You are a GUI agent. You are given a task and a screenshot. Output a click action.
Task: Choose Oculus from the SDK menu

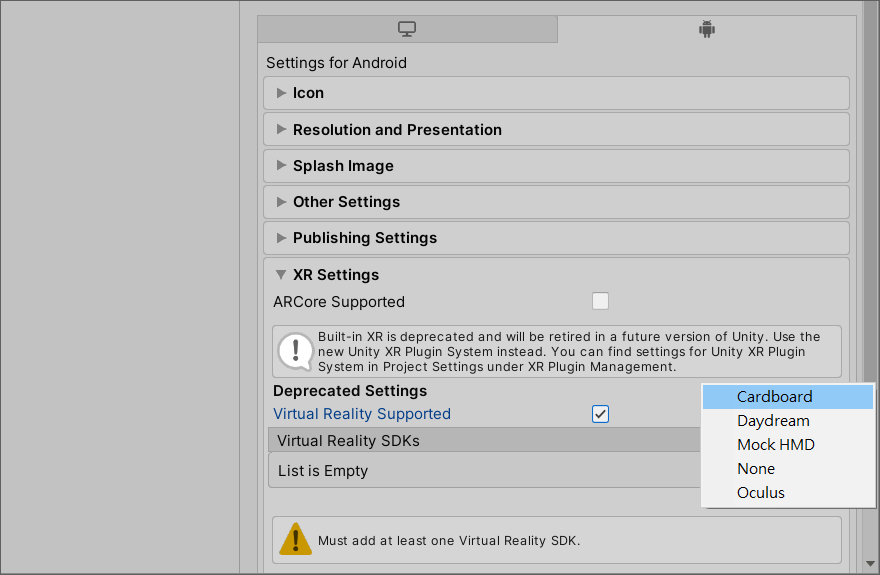760,493
